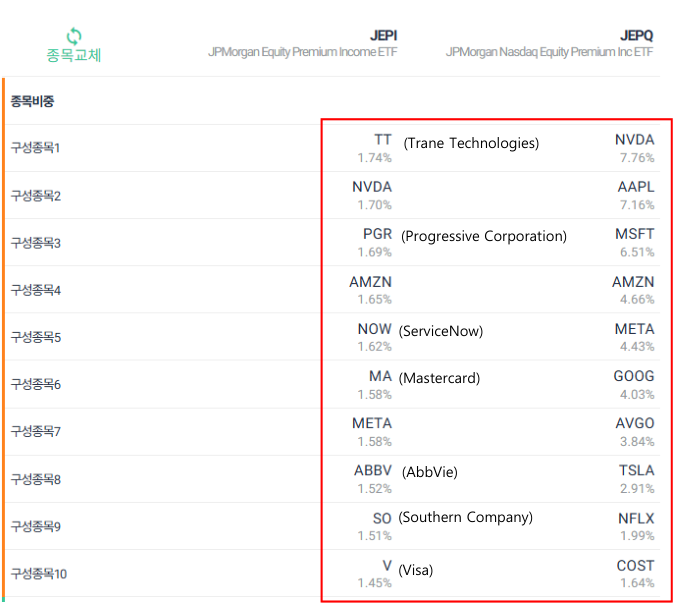Select the PGR ticker

point(378,234)
